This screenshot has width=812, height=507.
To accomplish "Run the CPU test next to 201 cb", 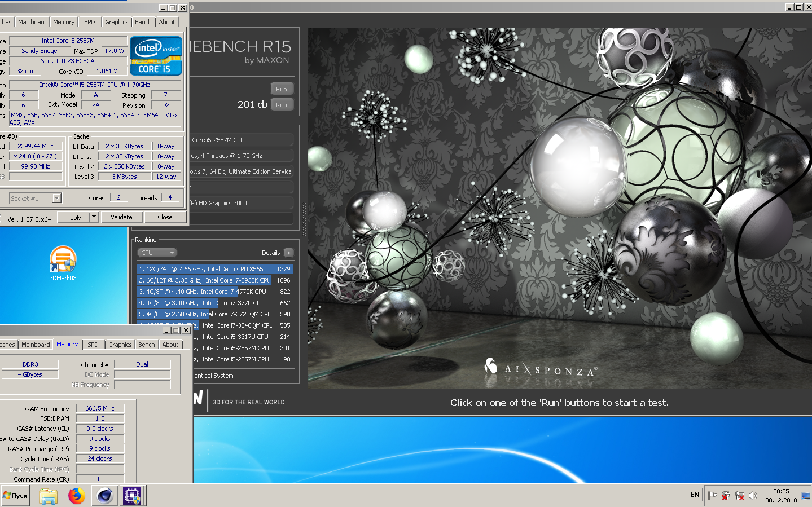I will [x=282, y=105].
